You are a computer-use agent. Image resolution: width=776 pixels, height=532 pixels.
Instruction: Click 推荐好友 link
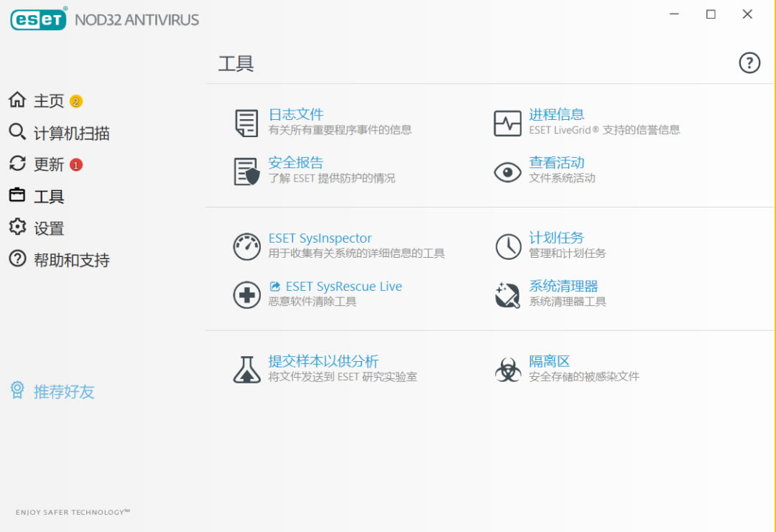pos(64,391)
